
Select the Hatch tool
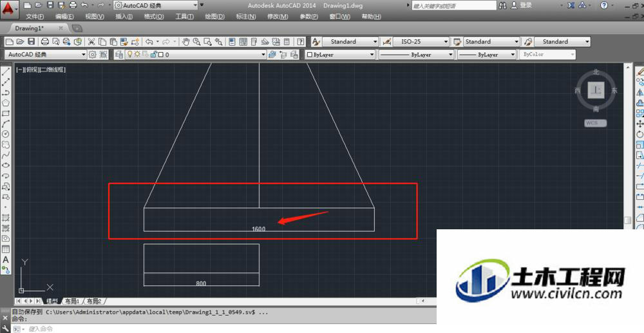[6, 218]
